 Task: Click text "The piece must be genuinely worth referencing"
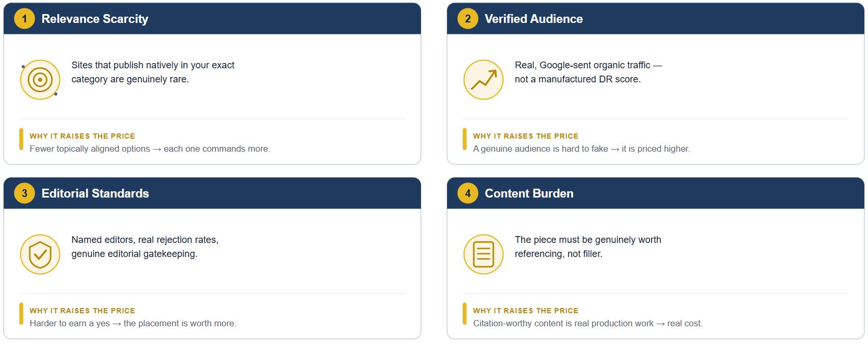[x=588, y=247]
